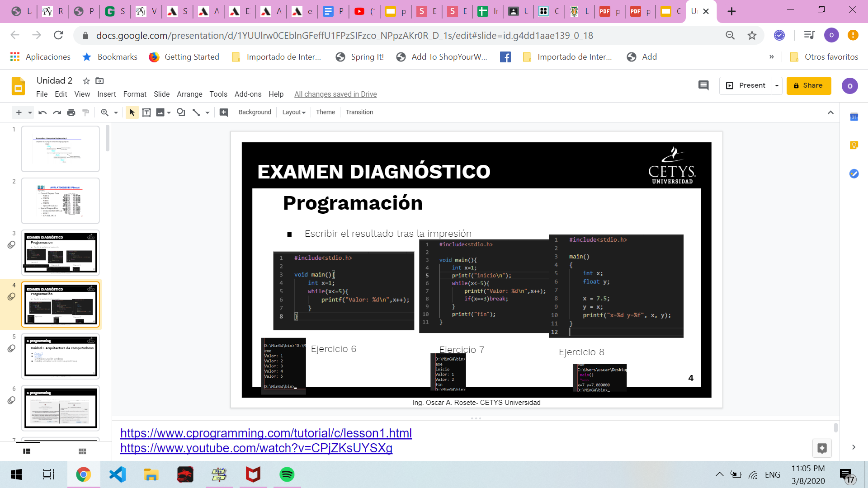Expand the Layout dropdown
Viewport: 868px width, 488px height.
coord(294,113)
